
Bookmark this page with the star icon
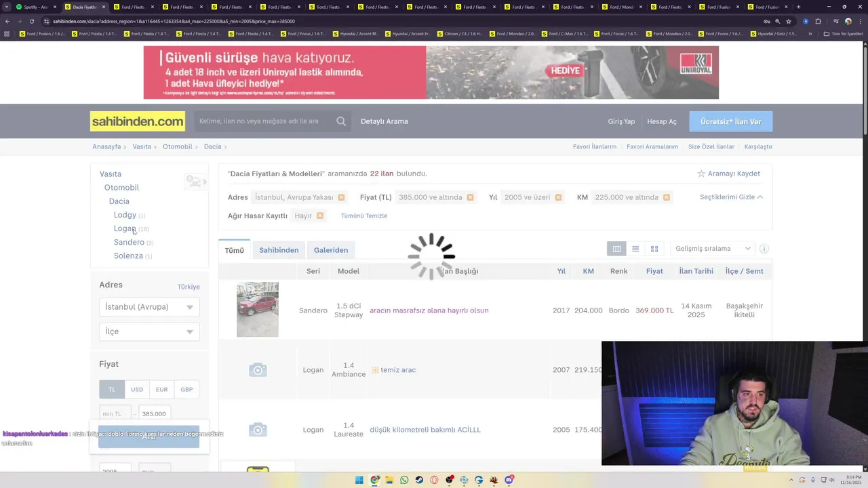789,21
